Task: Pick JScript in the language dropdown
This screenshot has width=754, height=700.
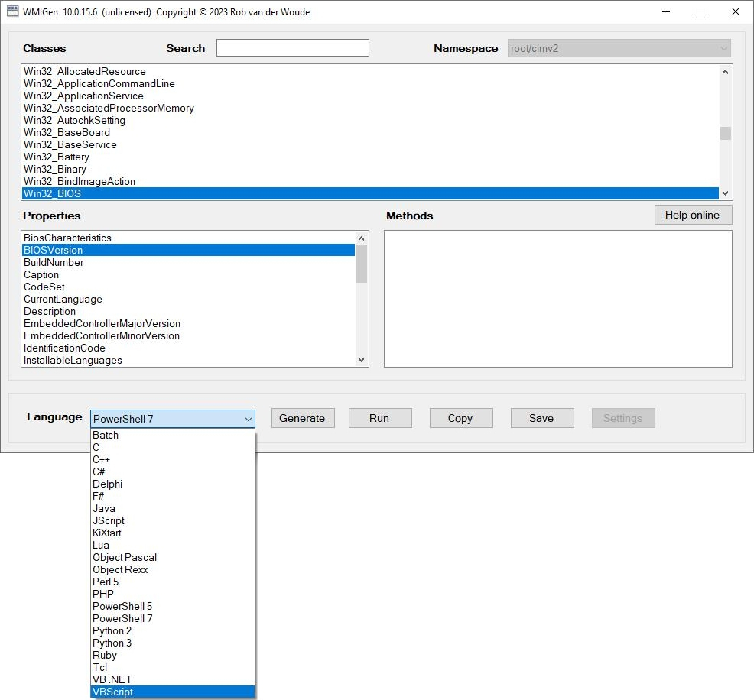Action: pos(173,520)
